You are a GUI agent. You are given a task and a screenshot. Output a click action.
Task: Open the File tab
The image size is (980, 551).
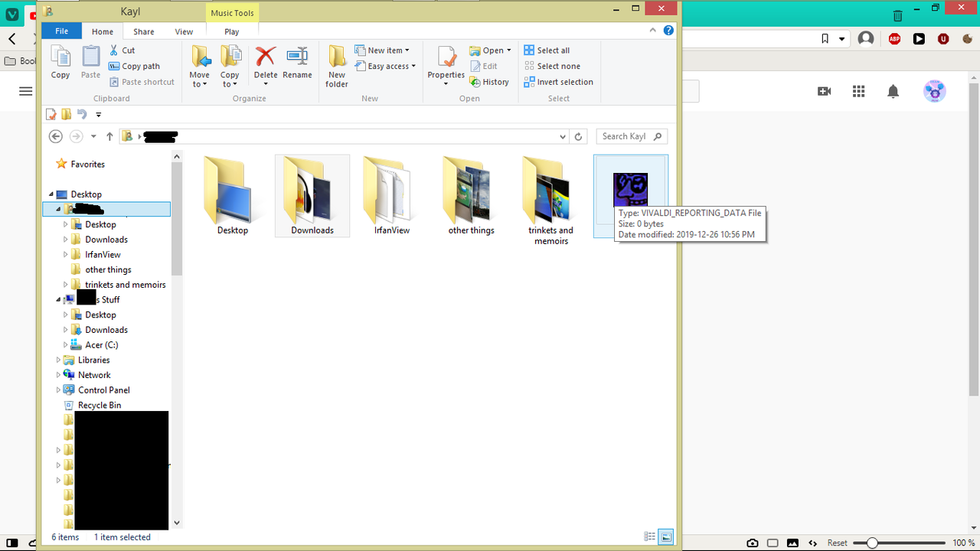click(62, 31)
